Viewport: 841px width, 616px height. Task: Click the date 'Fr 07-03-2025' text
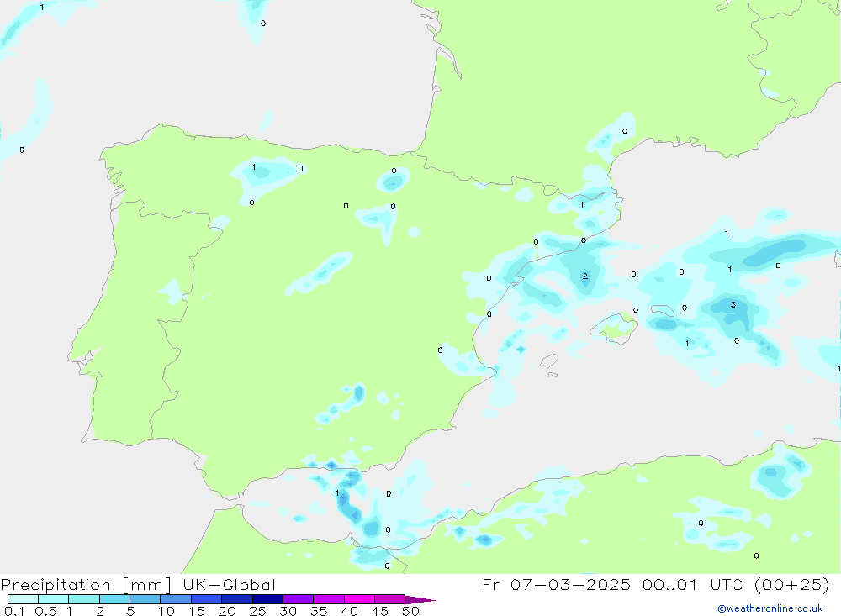(x=556, y=584)
